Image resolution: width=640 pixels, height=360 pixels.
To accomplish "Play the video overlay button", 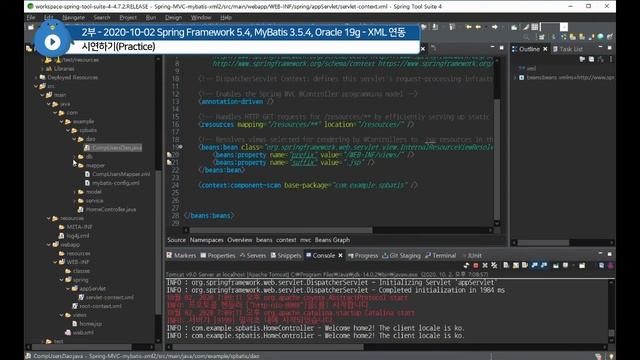I will click(52, 42).
